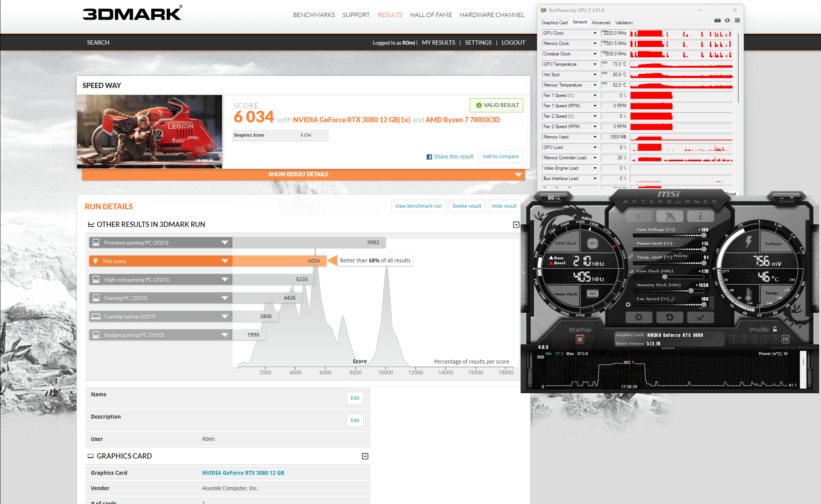The height and width of the screenshot is (504, 821).
Task: Click the Add to compare button
Action: (x=501, y=157)
